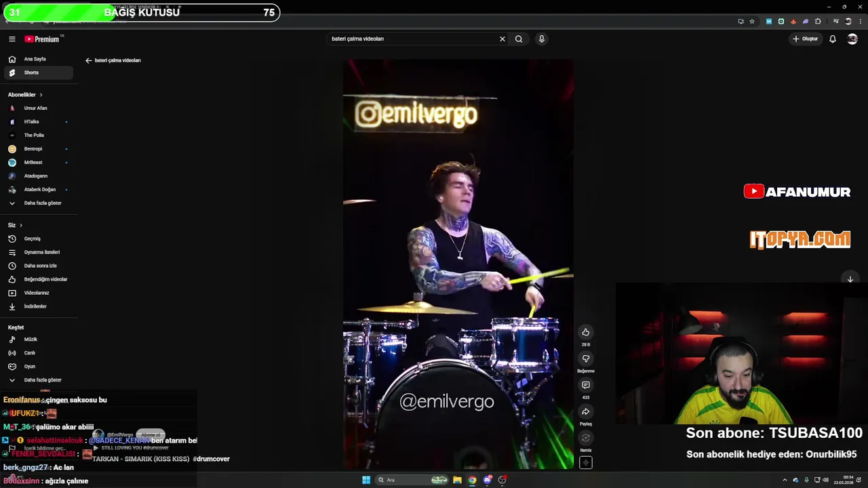
Task: Open Bentropi channel subscription
Action: (39, 149)
